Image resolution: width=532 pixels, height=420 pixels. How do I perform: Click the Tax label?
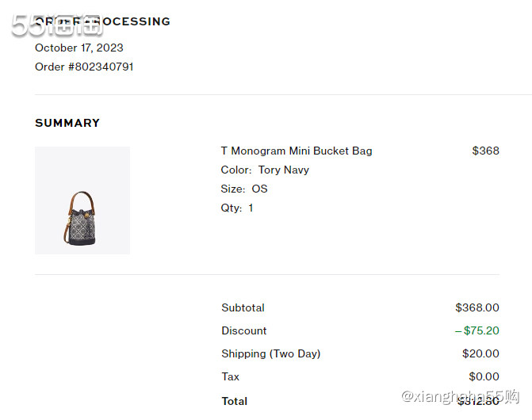230,376
